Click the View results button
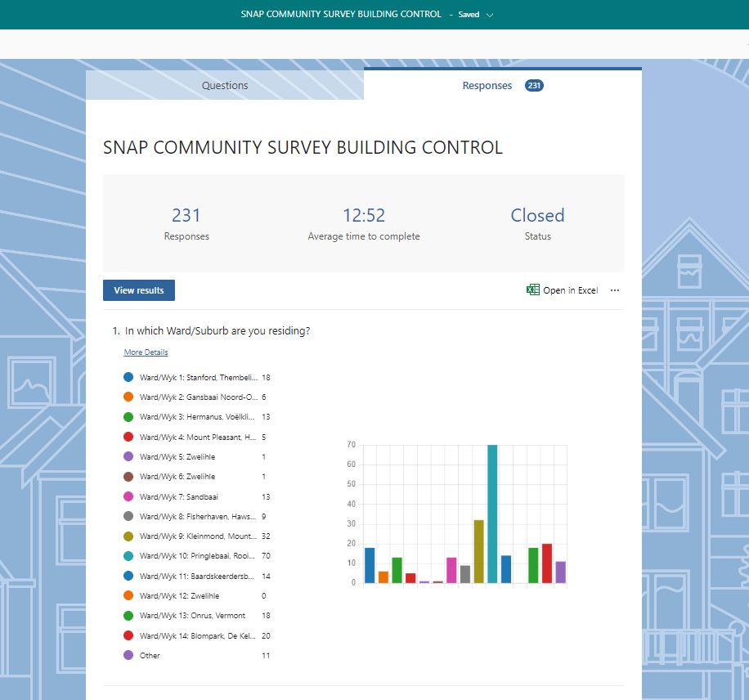The width and height of the screenshot is (749, 700). (x=139, y=290)
